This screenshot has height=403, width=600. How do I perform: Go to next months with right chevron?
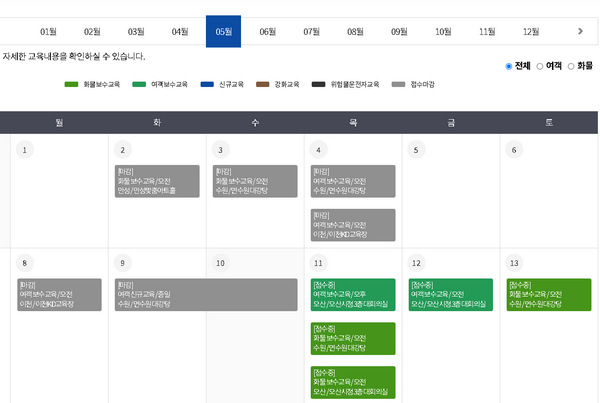(x=580, y=31)
